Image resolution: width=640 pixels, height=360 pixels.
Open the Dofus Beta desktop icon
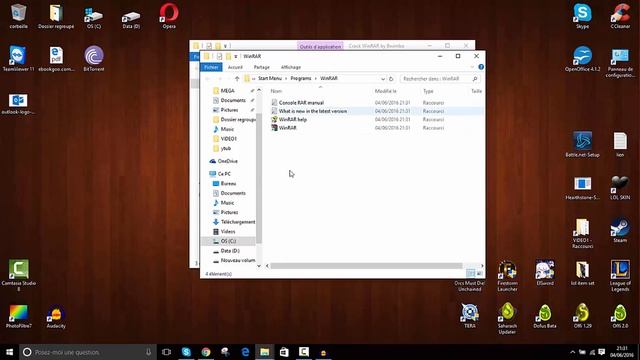(545, 316)
